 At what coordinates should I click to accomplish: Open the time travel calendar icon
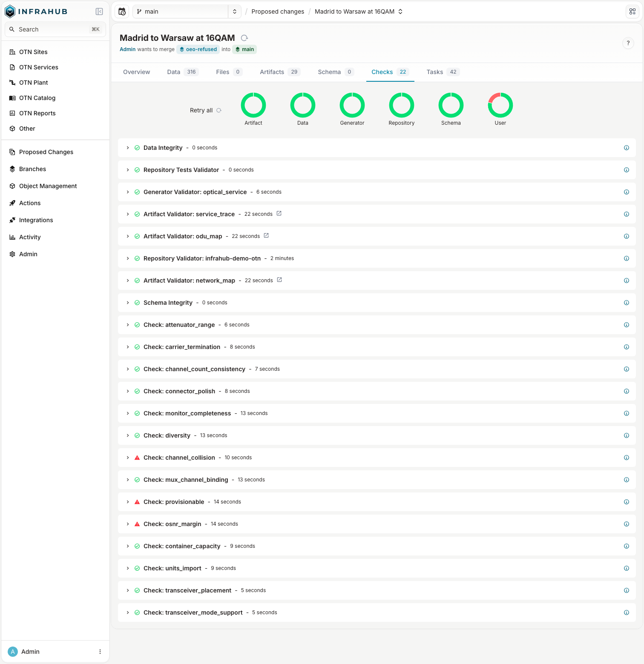tap(122, 11)
